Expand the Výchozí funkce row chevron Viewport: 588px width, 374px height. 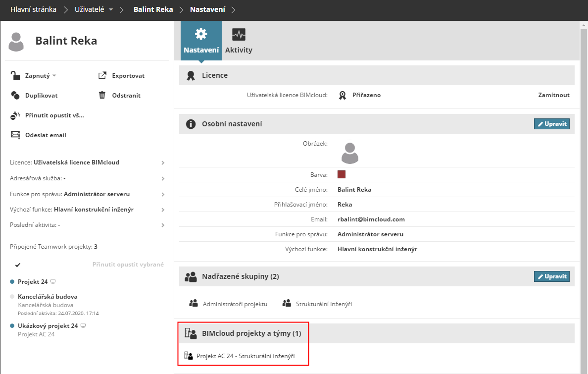coord(163,210)
